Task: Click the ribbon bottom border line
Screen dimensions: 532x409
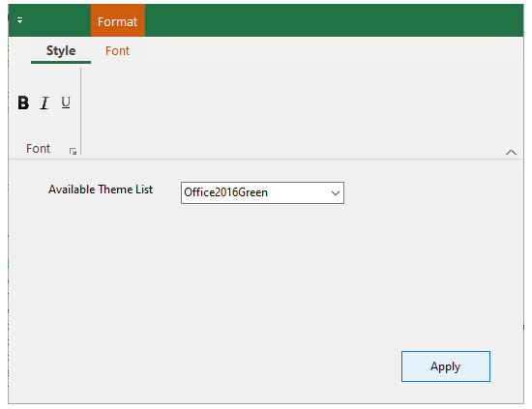Action: pyautogui.click(x=266, y=159)
